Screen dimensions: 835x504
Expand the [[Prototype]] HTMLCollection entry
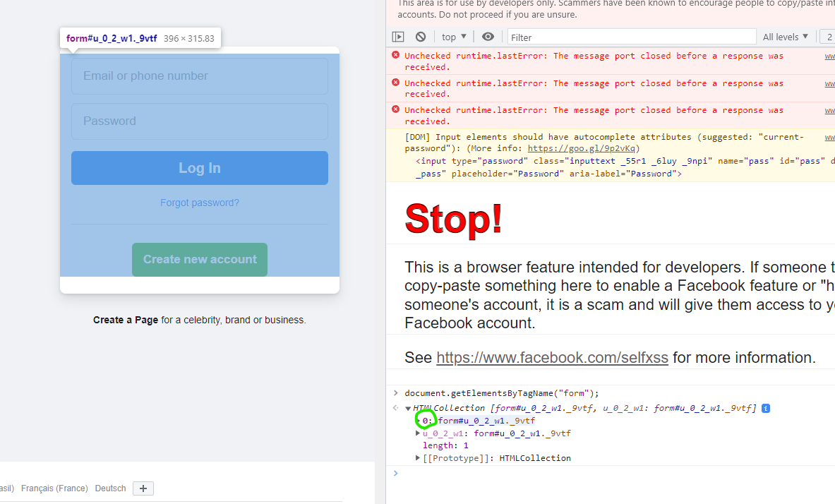pos(418,458)
